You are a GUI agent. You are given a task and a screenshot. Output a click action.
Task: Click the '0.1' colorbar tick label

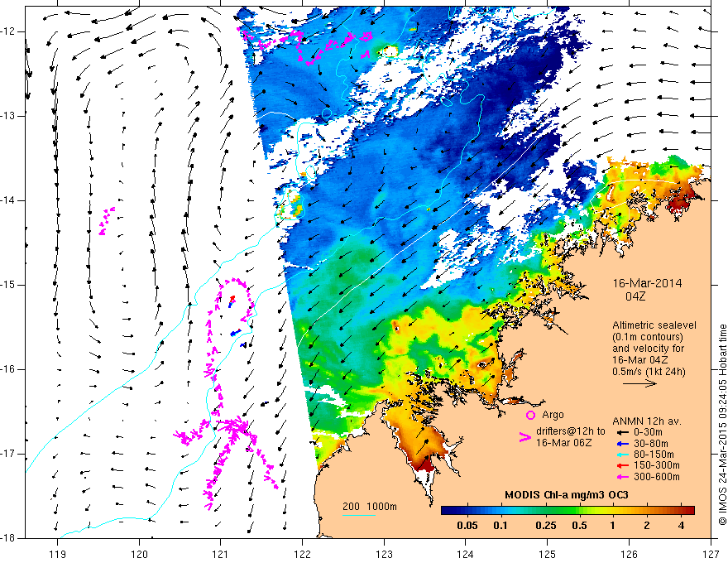pos(500,526)
